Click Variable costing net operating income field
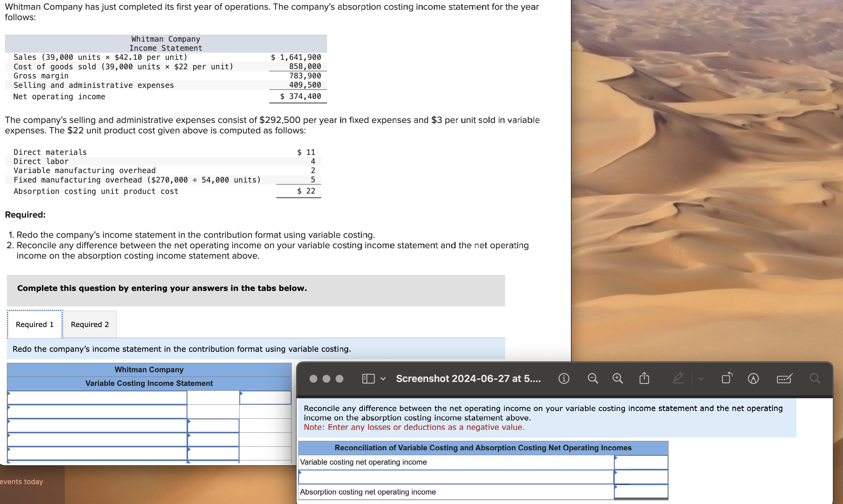Viewport: 843px width, 504px height. 641,462
